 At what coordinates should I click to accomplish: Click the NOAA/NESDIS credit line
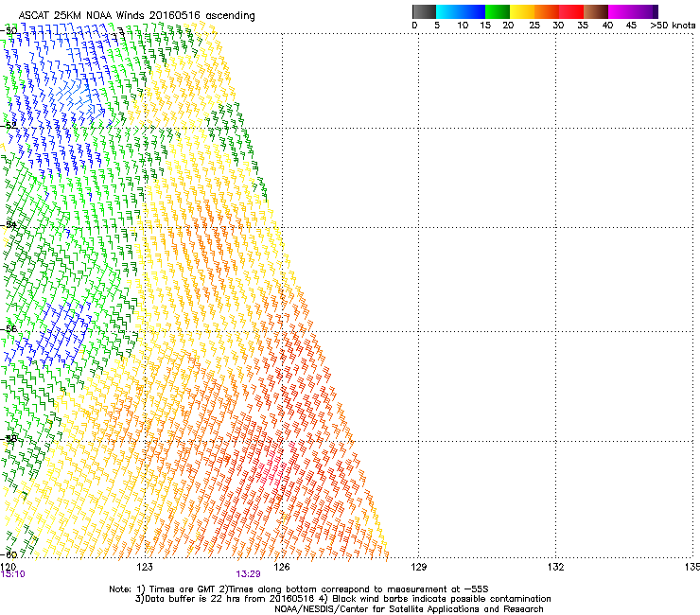point(409,609)
